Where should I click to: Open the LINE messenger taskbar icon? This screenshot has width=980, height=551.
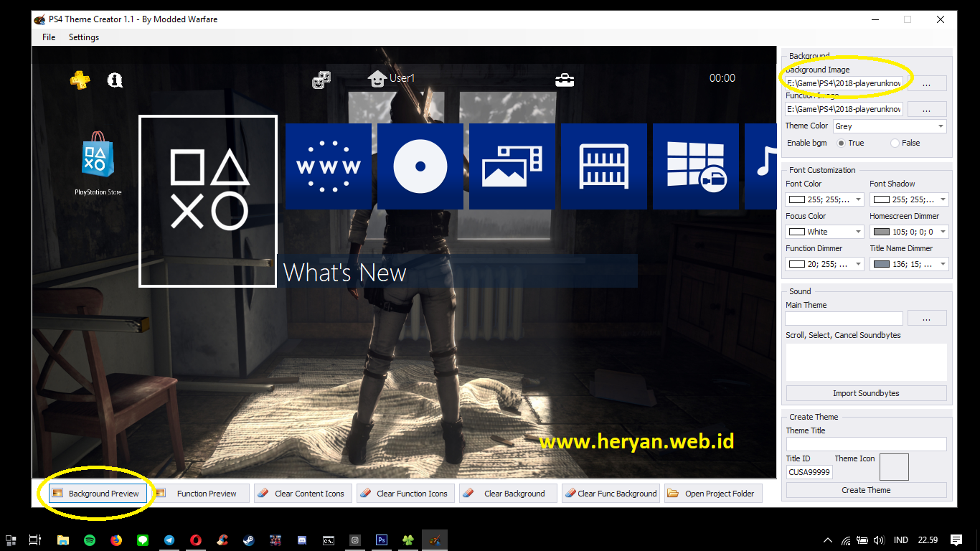pyautogui.click(x=143, y=540)
